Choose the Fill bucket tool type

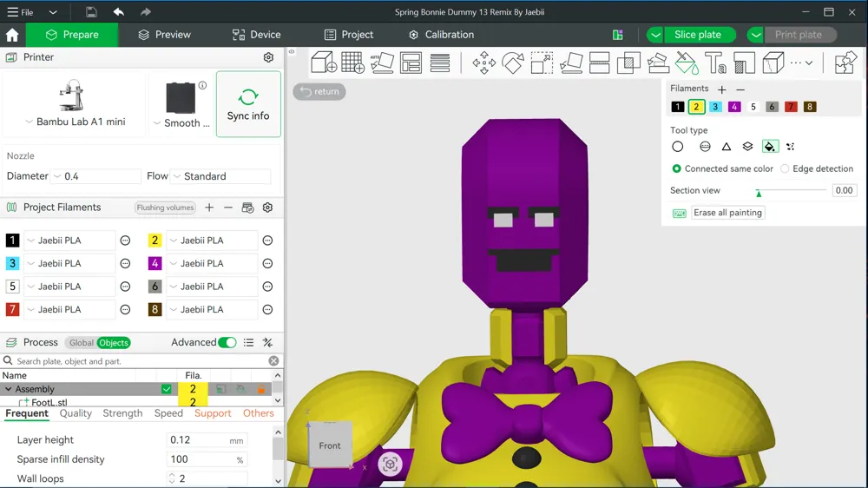pyautogui.click(x=769, y=147)
